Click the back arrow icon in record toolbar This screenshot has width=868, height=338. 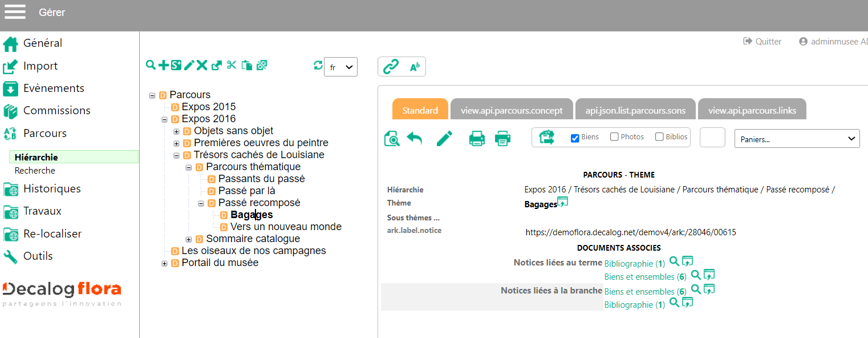[x=414, y=138]
